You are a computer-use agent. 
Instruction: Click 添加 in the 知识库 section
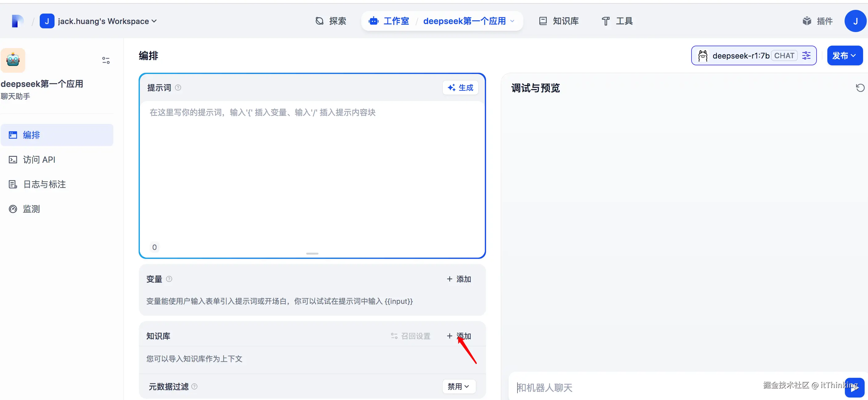pos(459,336)
